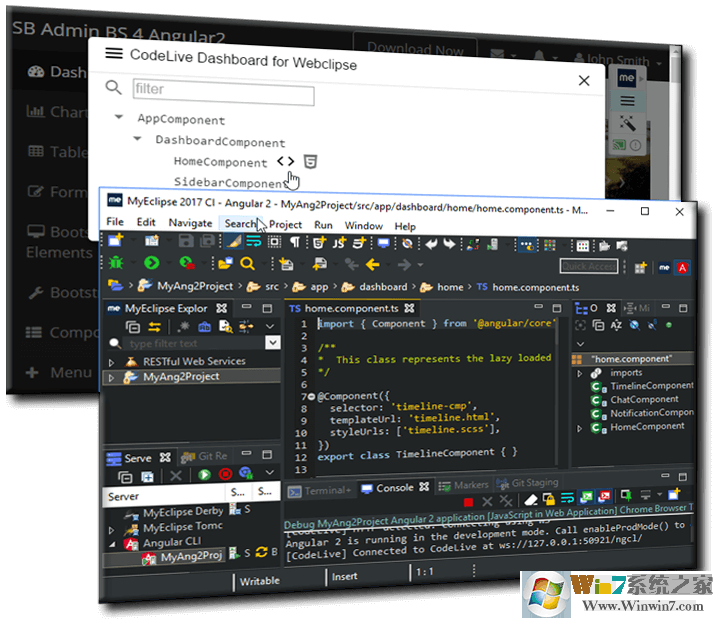Image resolution: width=720 pixels, height=620 pixels.
Task: Select the Servers view tab
Action: pyautogui.click(x=138, y=458)
